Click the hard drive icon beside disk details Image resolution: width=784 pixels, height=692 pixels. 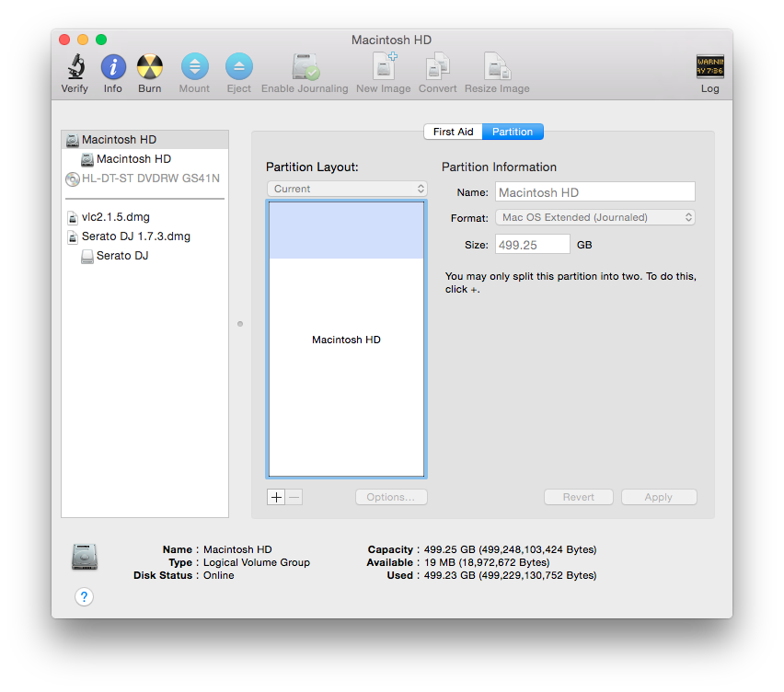pyautogui.click(x=85, y=557)
